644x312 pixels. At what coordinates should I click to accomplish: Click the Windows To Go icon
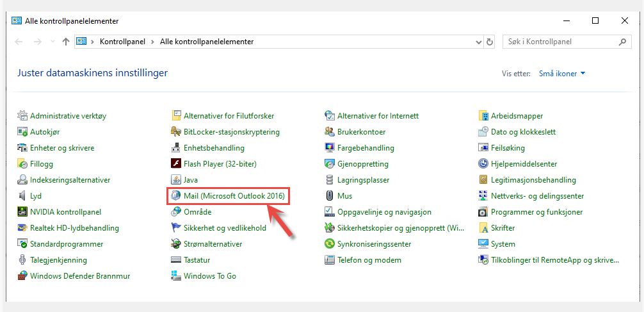tap(176, 276)
